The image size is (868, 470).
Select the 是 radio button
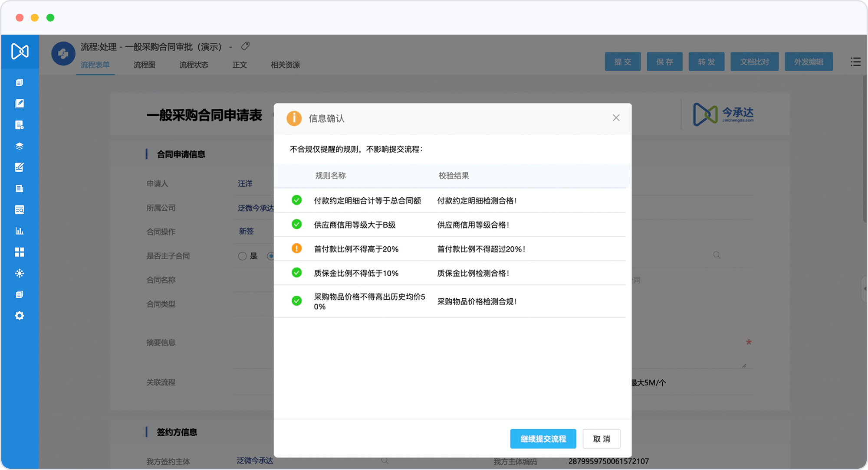tap(242, 256)
